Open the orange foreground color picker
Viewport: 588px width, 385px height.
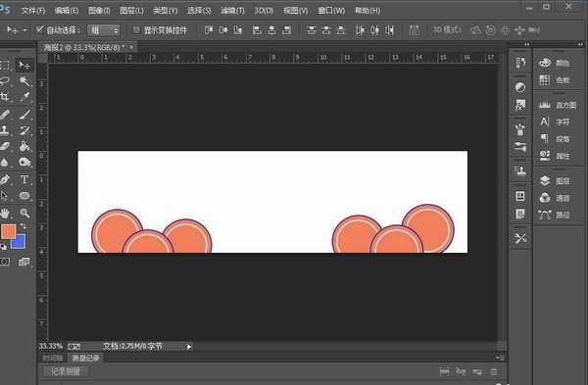pyautogui.click(x=8, y=231)
